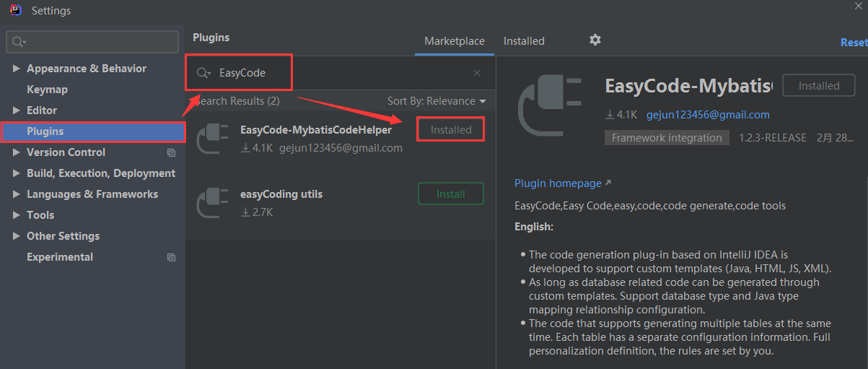Switch to the Installed tab

point(524,41)
